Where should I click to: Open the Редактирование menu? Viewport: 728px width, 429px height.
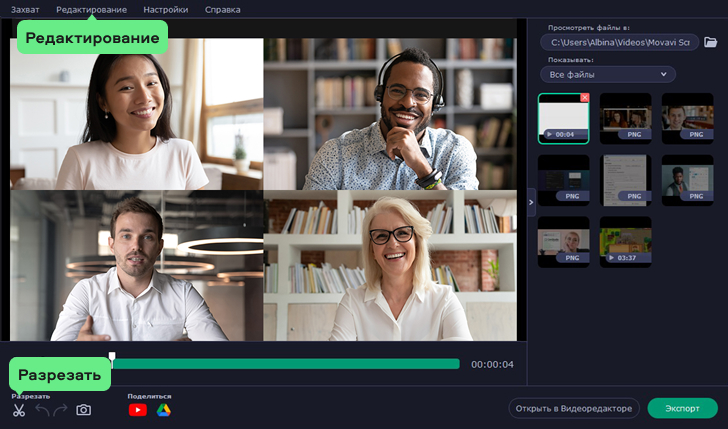[91, 9]
